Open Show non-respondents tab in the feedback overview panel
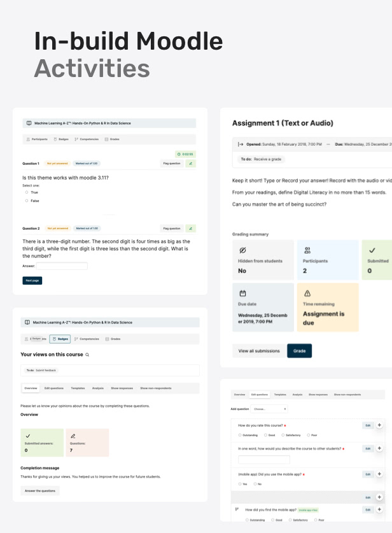 tap(156, 388)
